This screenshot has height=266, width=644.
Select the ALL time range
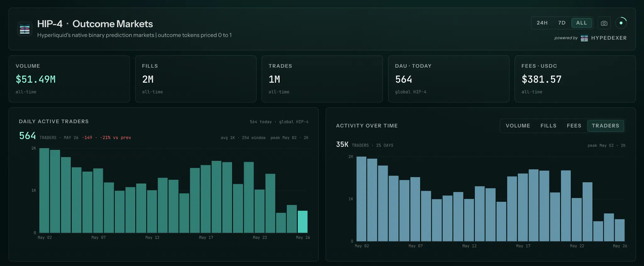(581, 23)
